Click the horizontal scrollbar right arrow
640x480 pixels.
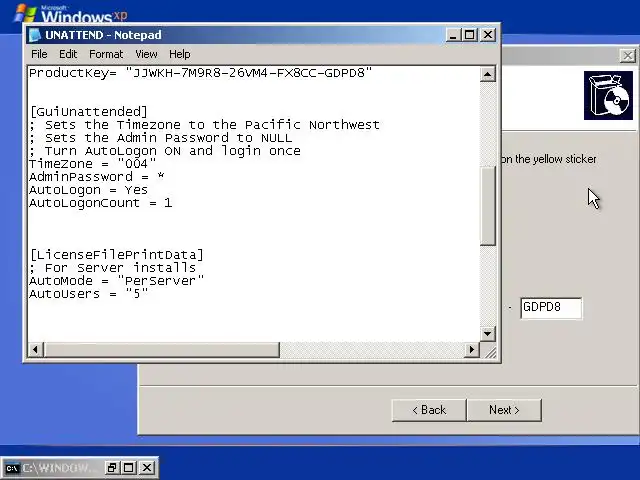point(472,349)
